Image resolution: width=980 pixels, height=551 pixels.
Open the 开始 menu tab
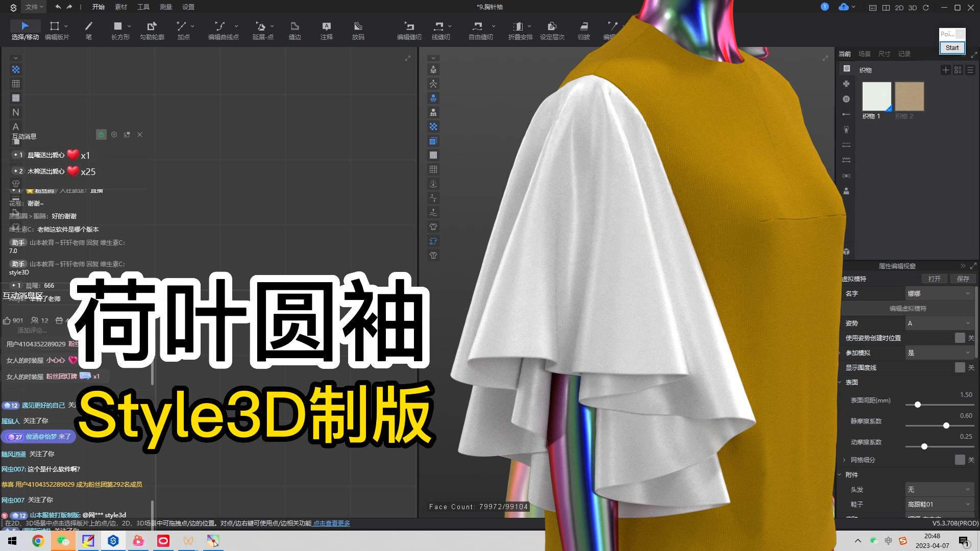[98, 7]
